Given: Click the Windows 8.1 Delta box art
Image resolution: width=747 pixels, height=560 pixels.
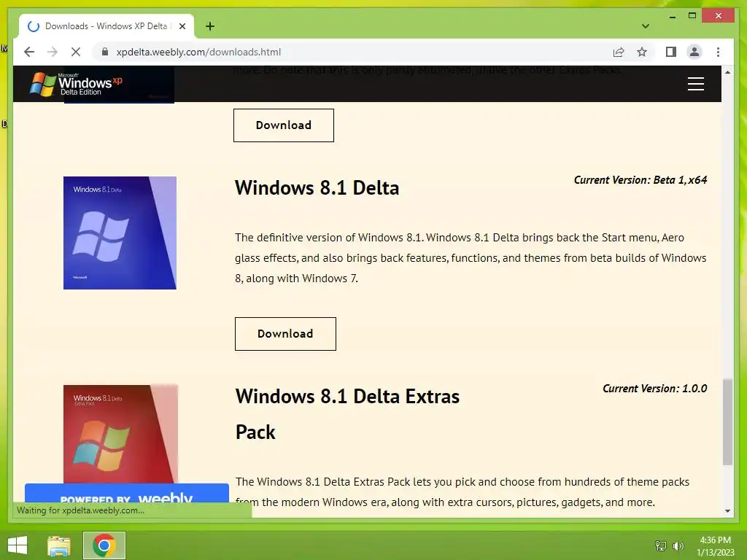Looking at the screenshot, I should click(120, 233).
